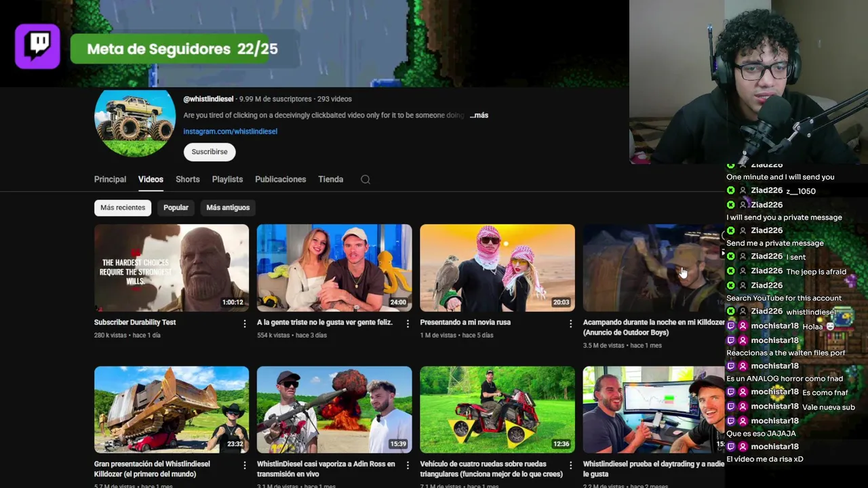Image resolution: width=868 pixels, height=488 pixels.
Task: Click the 23:32 duration badge
Action: point(235,445)
